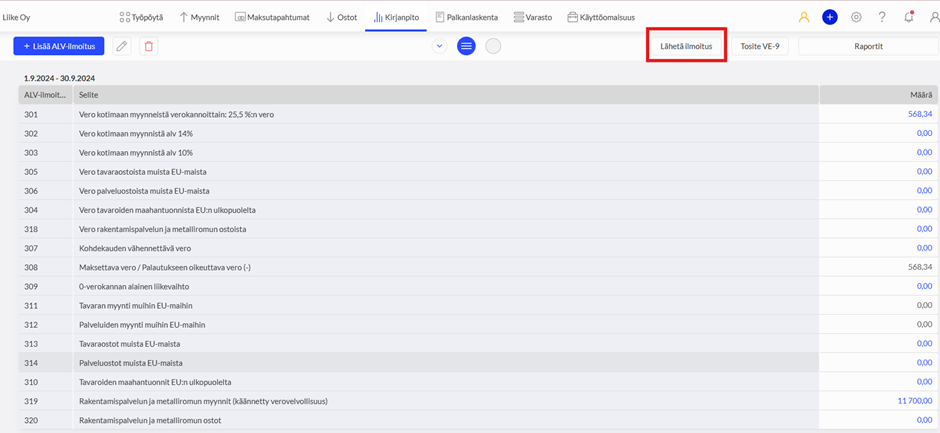940x433 pixels.
Task: Open the 568,34 amount link in row 301
Action: (x=920, y=114)
